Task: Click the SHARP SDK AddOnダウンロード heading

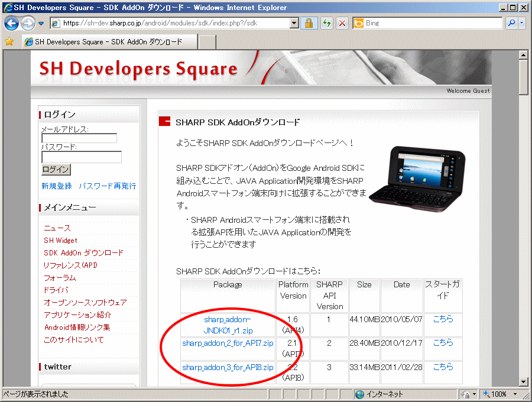Action: (238, 122)
